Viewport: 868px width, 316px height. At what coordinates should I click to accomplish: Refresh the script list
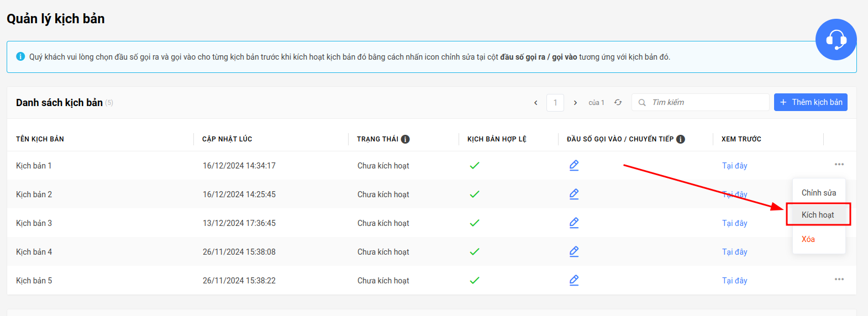coord(618,102)
